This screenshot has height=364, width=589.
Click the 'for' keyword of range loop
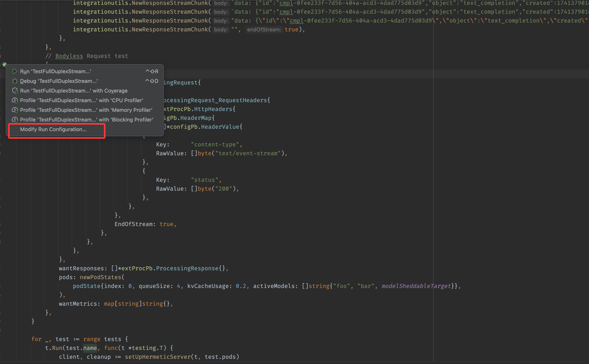pos(36,339)
